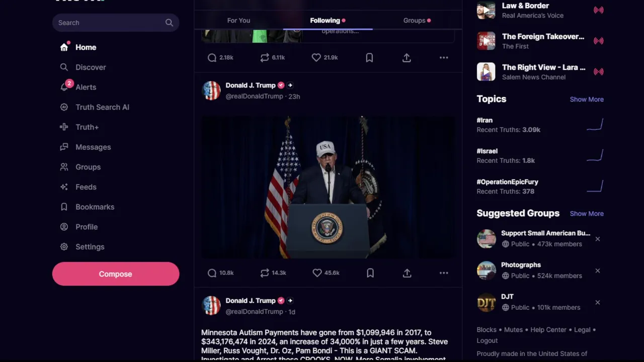This screenshot has height=362, width=644.
Task: Open the Legal footer link
Action: (582, 330)
